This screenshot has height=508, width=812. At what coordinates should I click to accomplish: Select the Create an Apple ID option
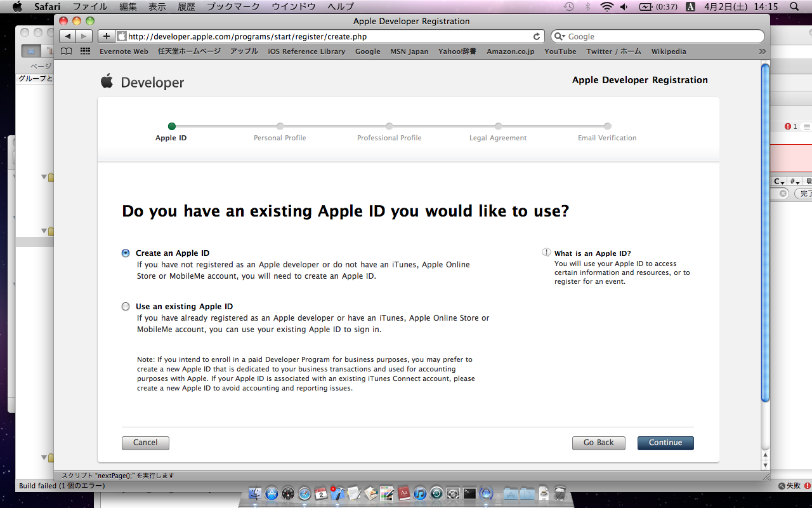126,253
